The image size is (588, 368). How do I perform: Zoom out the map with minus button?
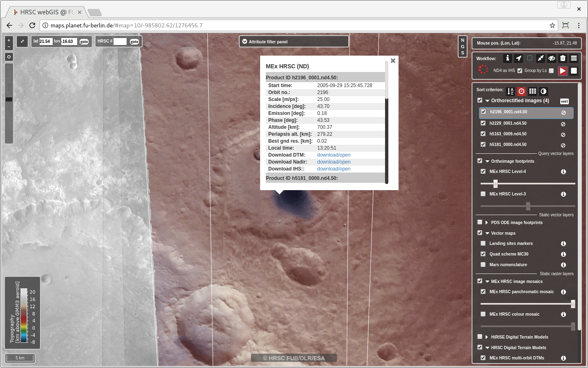[9, 47]
